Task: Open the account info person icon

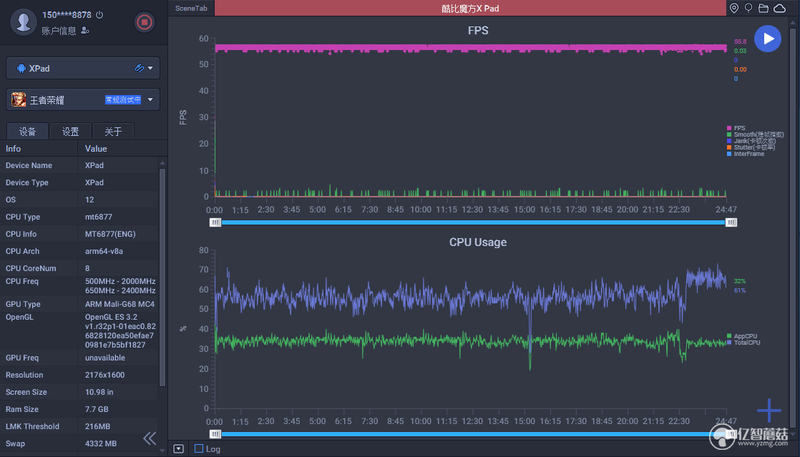Action: coord(85,31)
